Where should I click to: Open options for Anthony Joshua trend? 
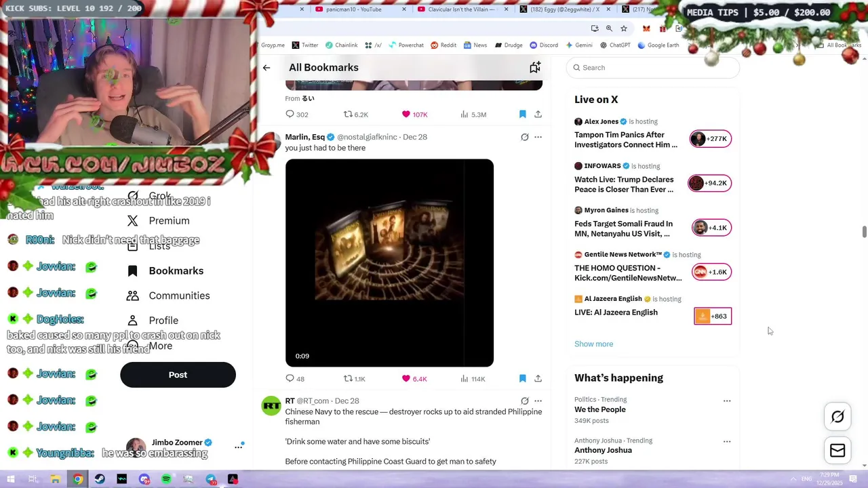pos(727,441)
